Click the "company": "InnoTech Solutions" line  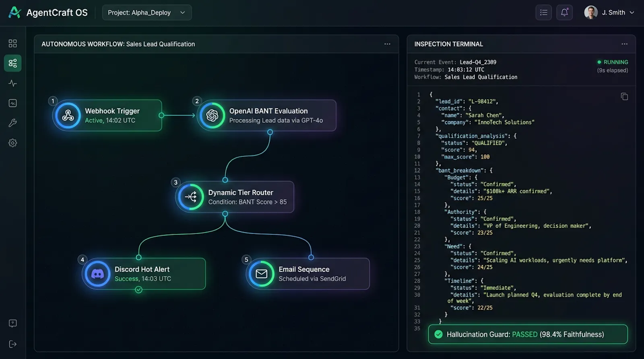(488, 122)
